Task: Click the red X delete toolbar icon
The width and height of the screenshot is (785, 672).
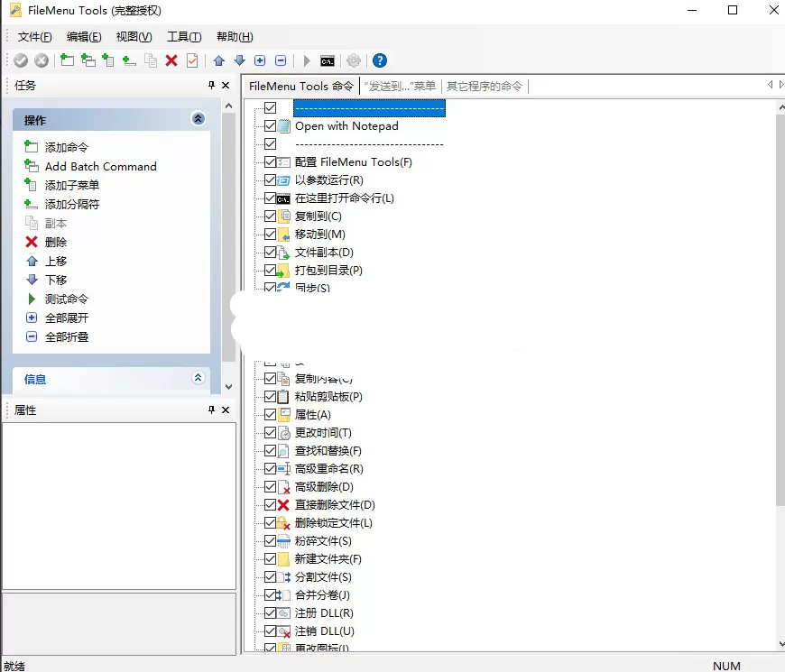Action: tap(171, 60)
